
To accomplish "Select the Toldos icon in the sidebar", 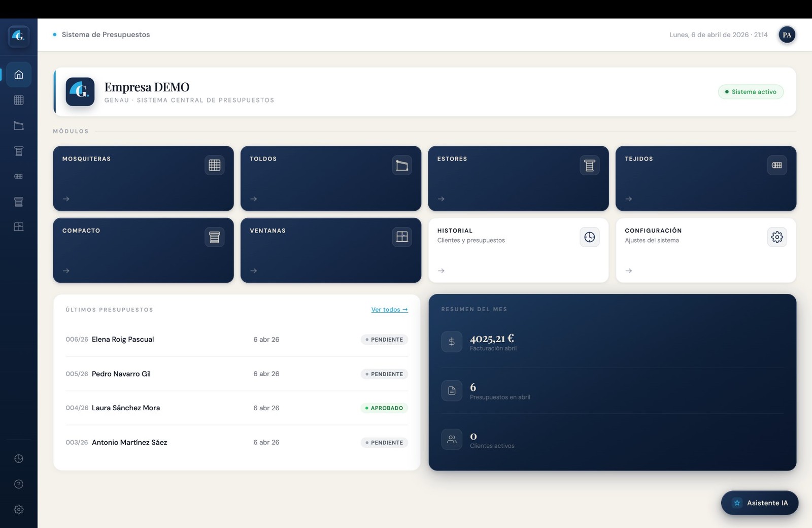I will [19, 125].
